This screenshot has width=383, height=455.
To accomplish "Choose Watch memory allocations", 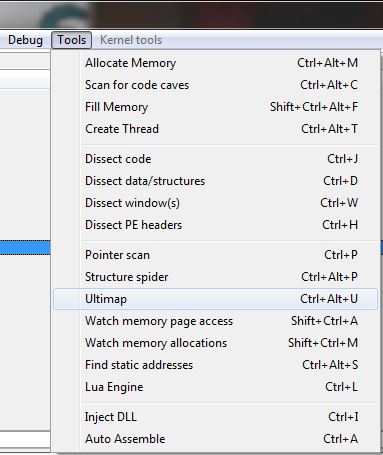I will tap(215, 343).
